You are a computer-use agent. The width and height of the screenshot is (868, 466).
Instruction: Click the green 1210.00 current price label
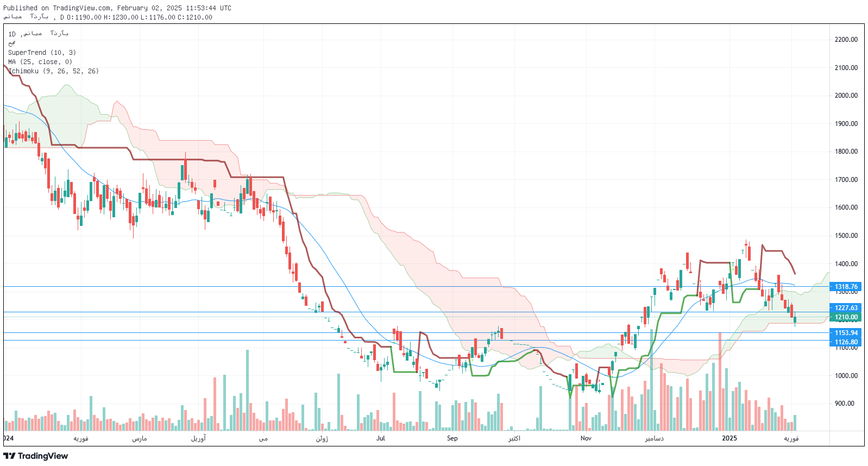846,317
